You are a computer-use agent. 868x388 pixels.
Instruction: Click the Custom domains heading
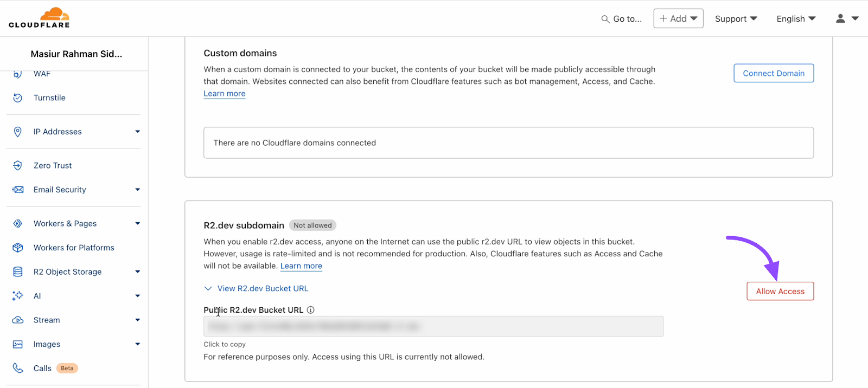240,53
